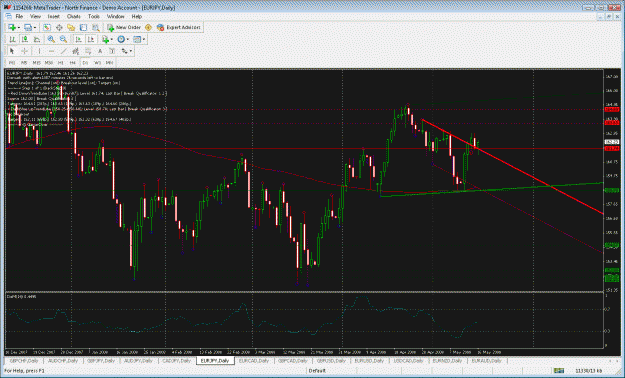This screenshot has width=625, height=378.
Task: Click the New Order button
Action: click(x=124, y=27)
